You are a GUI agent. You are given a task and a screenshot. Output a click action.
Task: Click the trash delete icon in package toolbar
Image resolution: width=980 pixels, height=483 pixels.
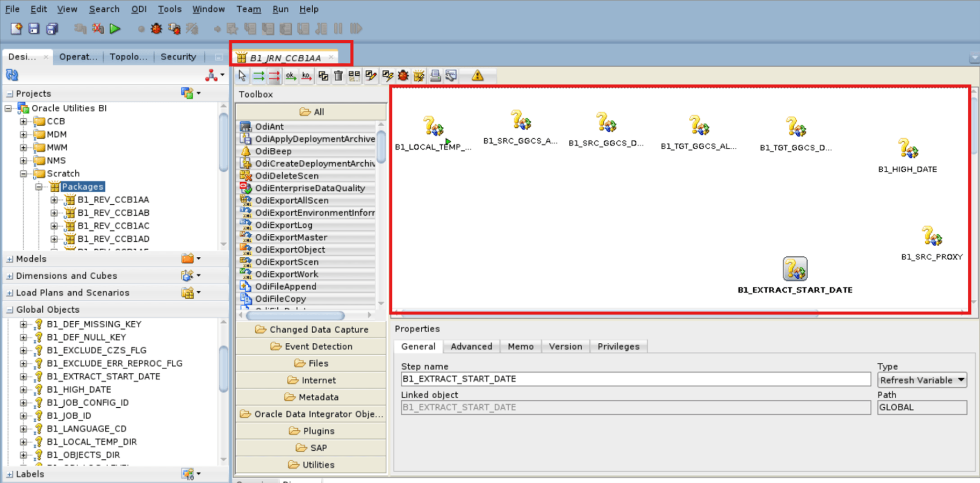[338, 76]
